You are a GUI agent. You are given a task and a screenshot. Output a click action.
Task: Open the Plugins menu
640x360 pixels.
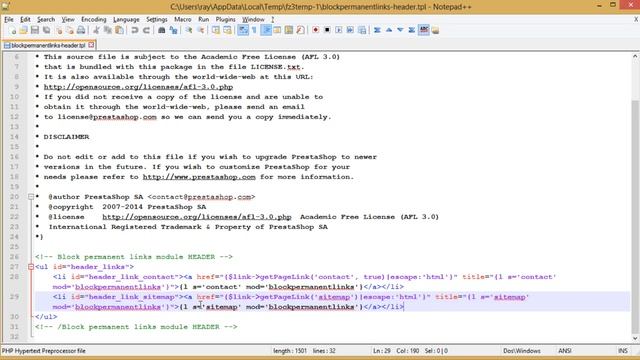225,19
